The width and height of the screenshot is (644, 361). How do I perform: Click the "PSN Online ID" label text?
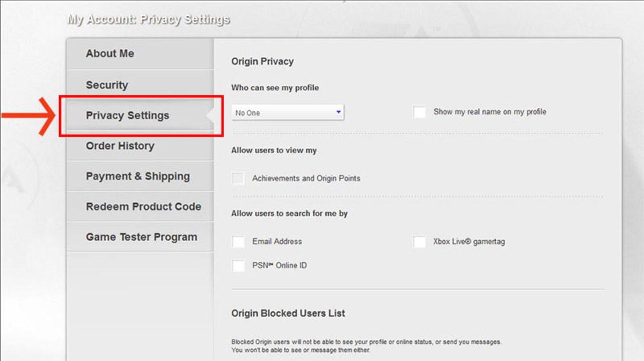pos(280,265)
